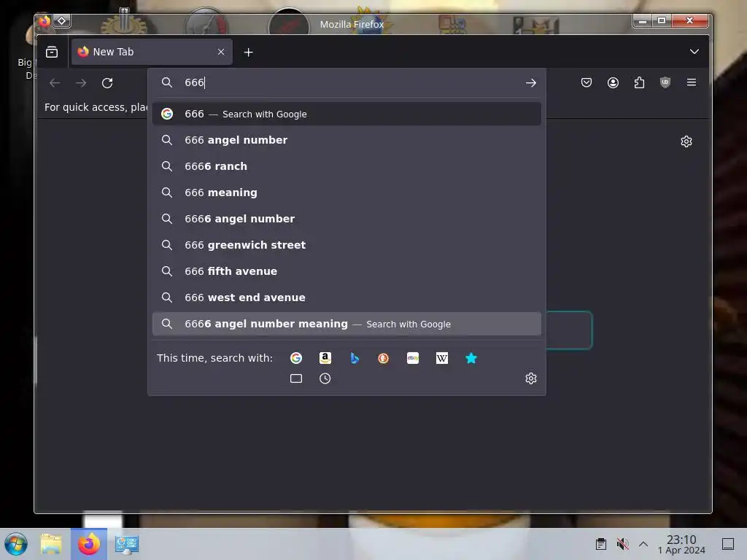
Task: Choose suggestion 6666 angel number
Action: (x=347, y=219)
